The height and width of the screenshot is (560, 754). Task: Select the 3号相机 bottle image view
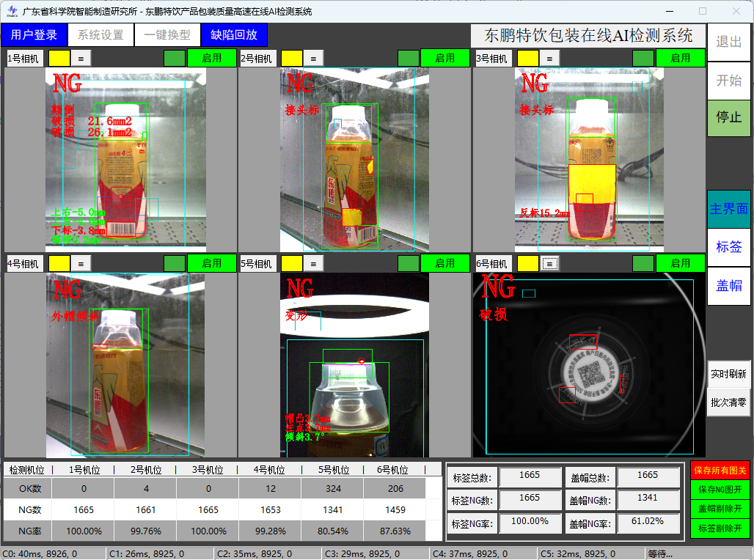pyautogui.click(x=589, y=160)
